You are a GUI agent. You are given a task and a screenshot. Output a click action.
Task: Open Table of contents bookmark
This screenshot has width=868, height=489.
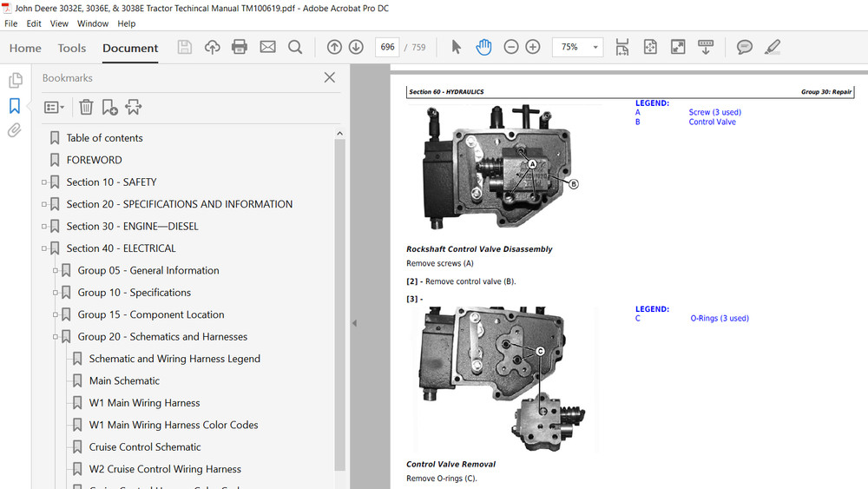pyautogui.click(x=105, y=138)
